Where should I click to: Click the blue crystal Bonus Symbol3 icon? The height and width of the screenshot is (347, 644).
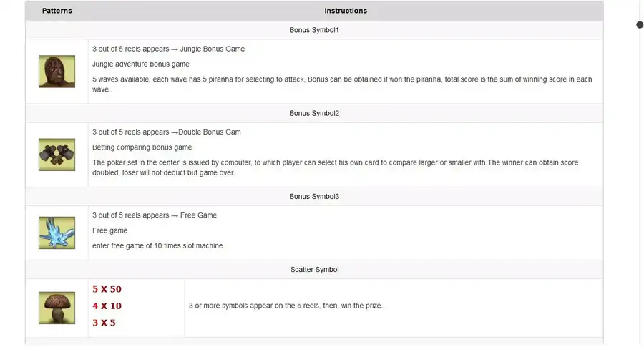tap(57, 233)
